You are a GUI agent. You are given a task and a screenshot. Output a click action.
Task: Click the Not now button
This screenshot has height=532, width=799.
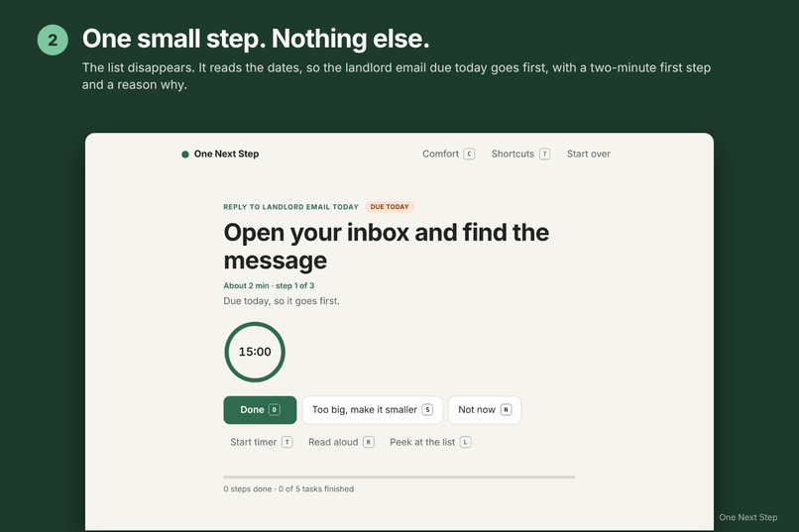[485, 410]
